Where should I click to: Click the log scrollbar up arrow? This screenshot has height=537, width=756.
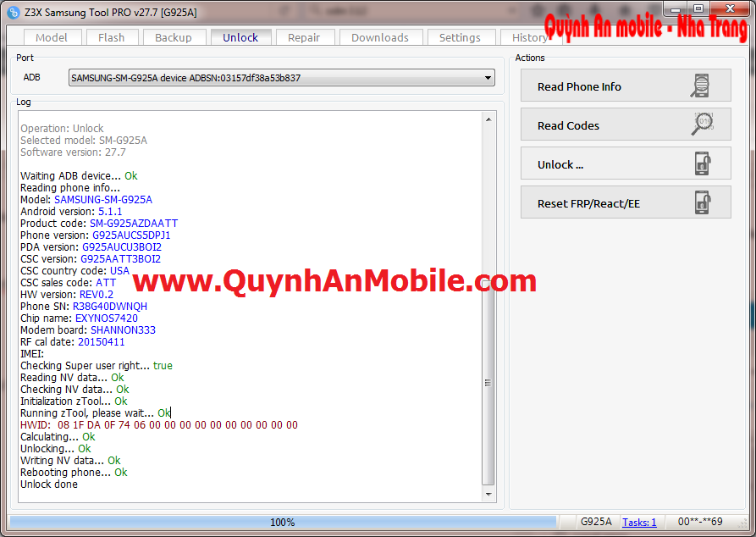[x=488, y=119]
